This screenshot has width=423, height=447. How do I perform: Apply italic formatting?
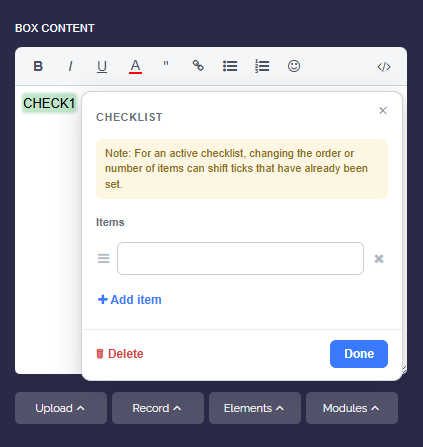click(x=70, y=66)
